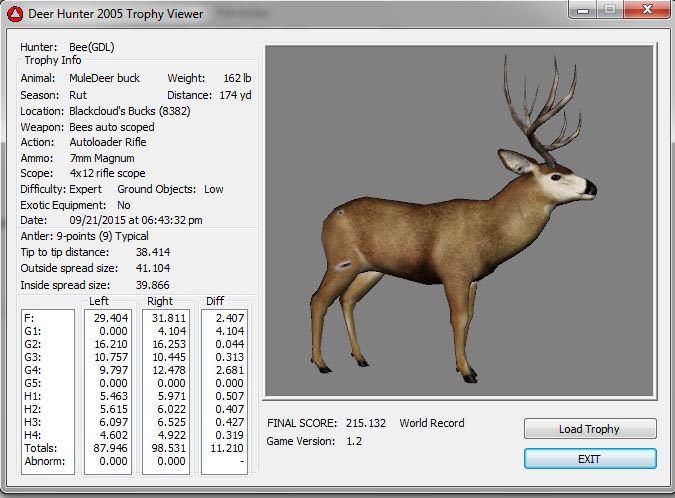Click outside spread size 41.104
Screen dimensions: 675x498
point(153,268)
